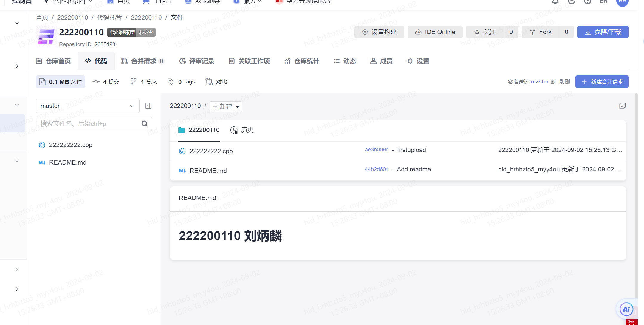Click the 0 Tags tag icon
The height and width of the screenshot is (325, 644).
click(x=171, y=82)
